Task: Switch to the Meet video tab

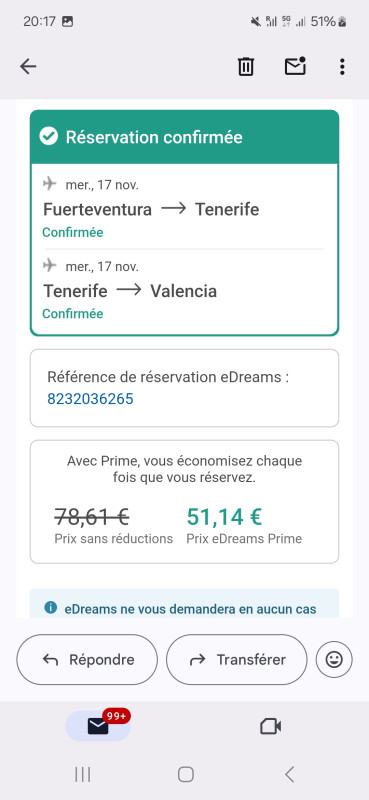Action: (270, 726)
